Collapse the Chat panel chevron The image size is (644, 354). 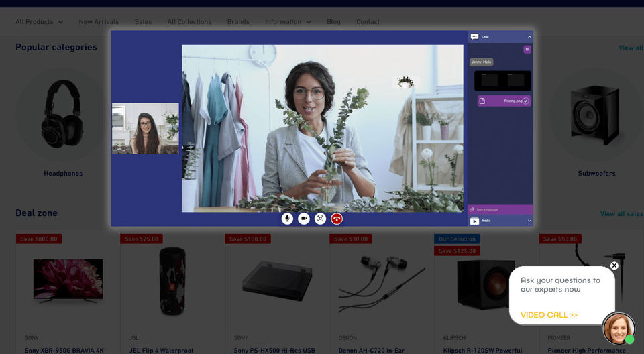pyautogui.click(x=529, y=37)
